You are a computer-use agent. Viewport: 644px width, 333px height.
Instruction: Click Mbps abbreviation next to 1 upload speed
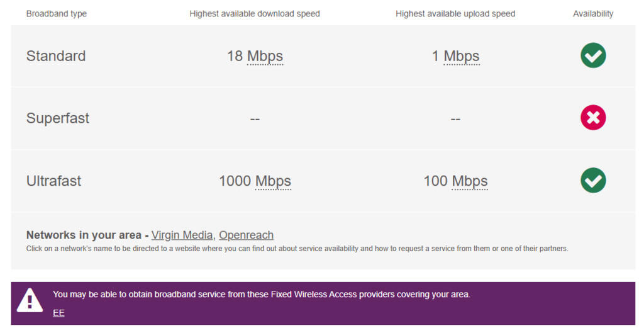coord(462,57)
